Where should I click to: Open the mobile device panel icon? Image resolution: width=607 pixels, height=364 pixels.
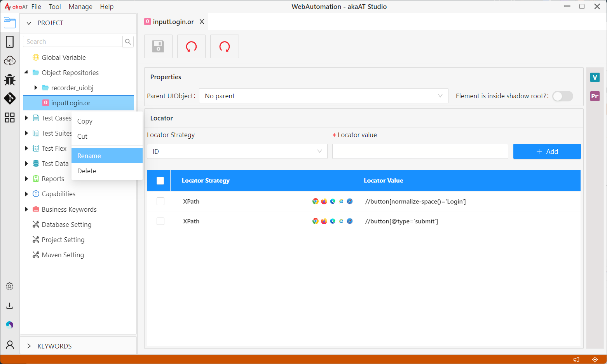coord(10,42)
